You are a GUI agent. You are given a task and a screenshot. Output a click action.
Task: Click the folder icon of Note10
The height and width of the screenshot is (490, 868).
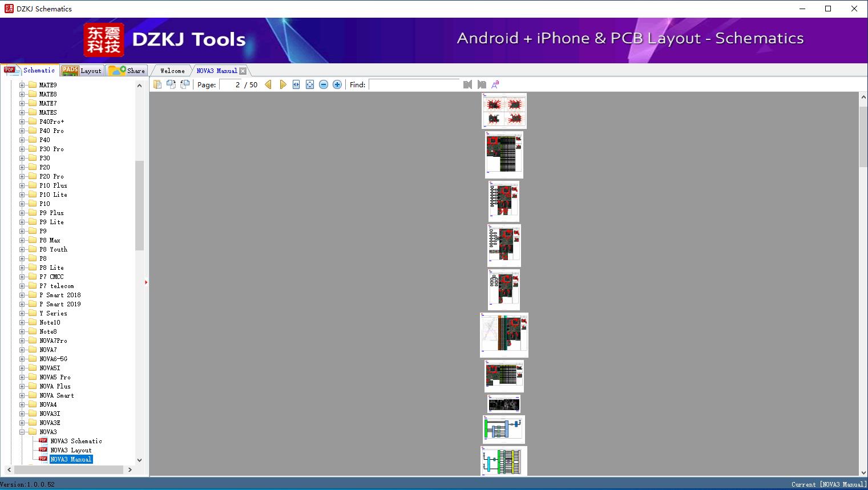pos(33,322)
